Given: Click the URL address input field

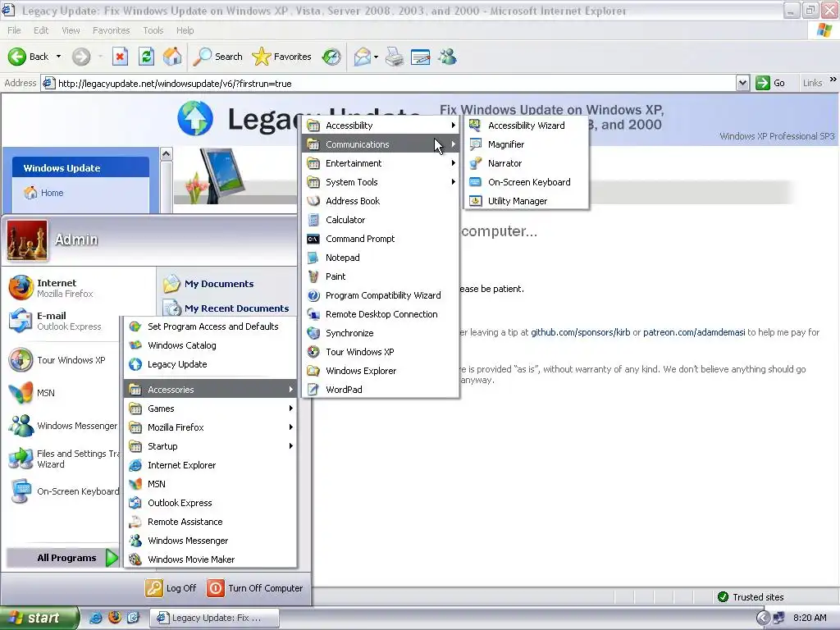Looking at the screenshot, I should click(x=388, y=83).
